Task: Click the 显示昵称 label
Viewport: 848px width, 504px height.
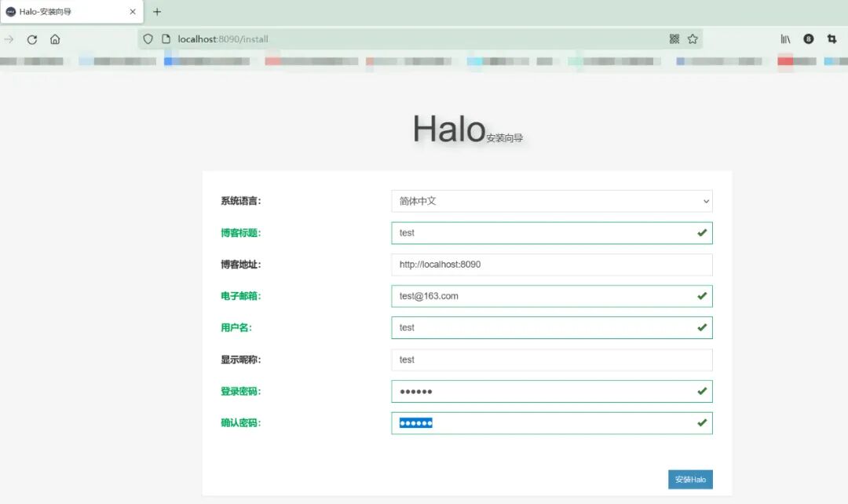Action: point(241,360)
